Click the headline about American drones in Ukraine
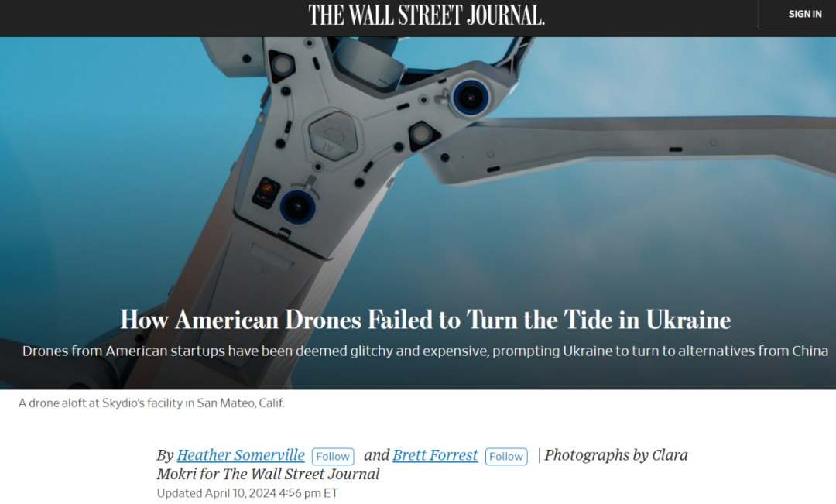This screenshot has width=836, height=504. point(426,320)
